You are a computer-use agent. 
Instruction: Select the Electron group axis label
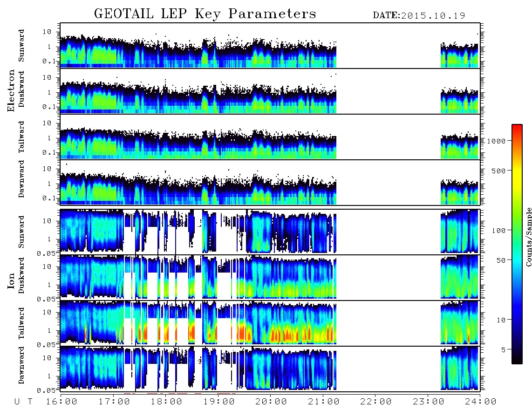(11, 90)
